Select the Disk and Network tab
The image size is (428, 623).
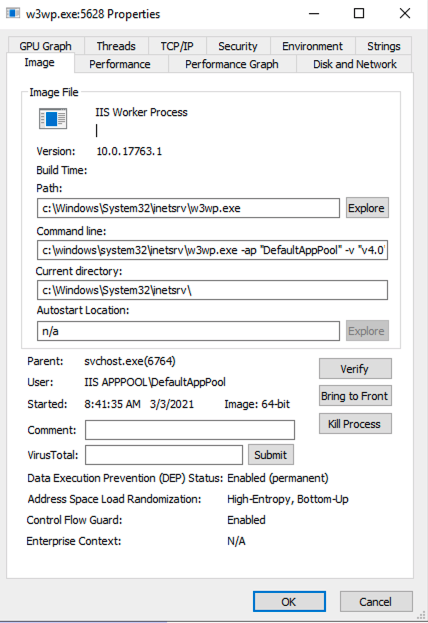click(354, 64)
